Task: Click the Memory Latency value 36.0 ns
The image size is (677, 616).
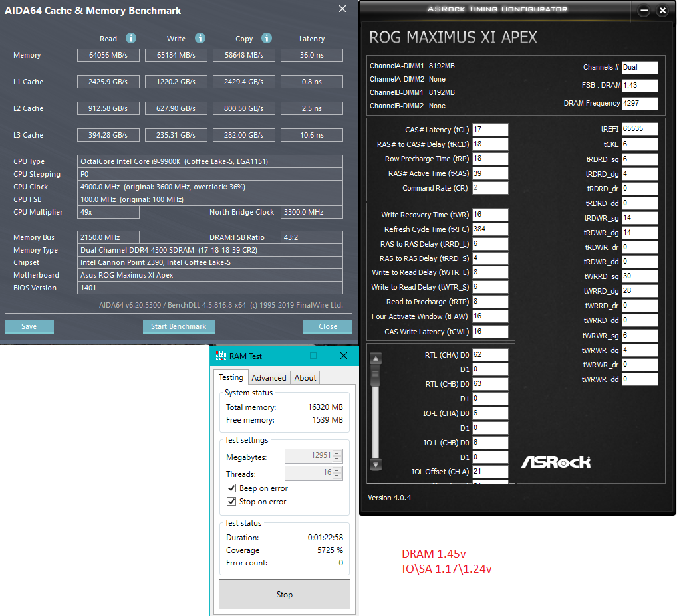Action: pyautogui.click(x=312, y=55)
